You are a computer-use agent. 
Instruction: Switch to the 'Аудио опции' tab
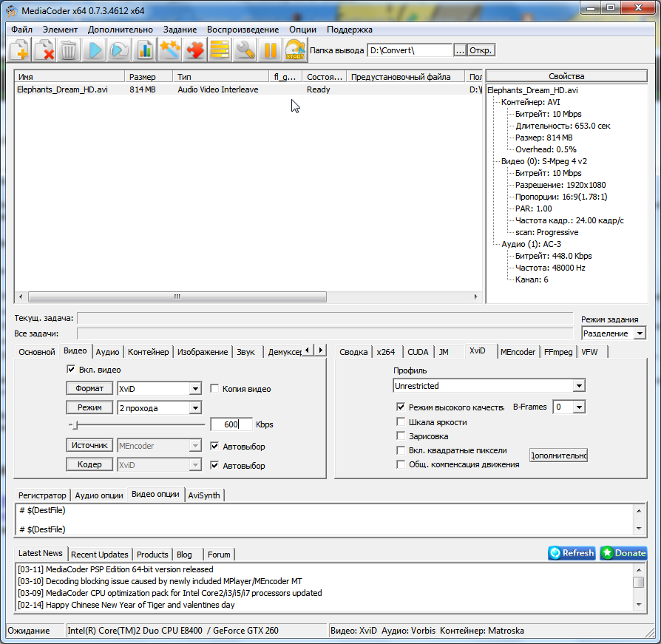coord(99,495)
